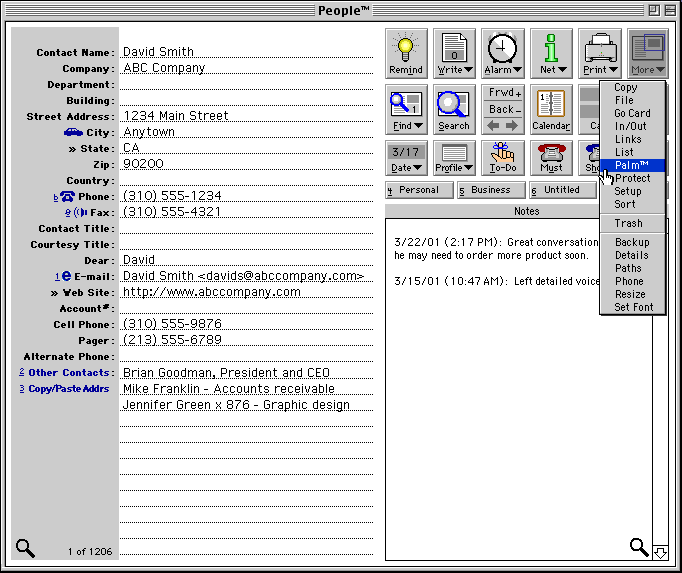Click the Search magnifier icon
The width and height of the screenshot is (682, 573).
453,109
